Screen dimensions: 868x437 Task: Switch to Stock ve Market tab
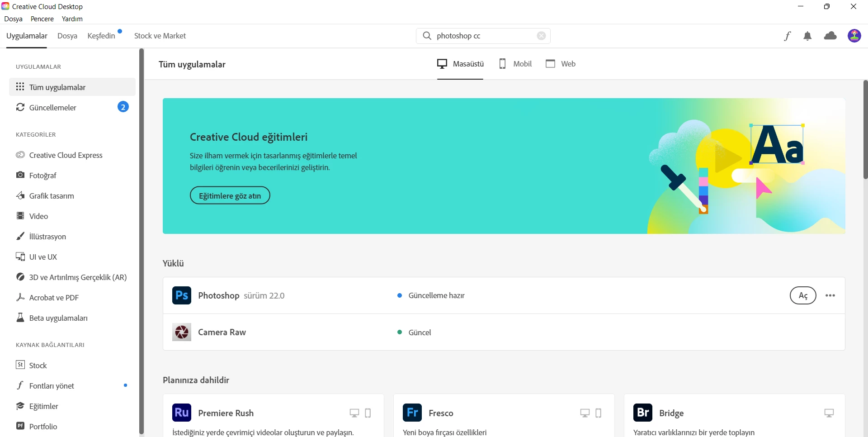(160, 36)
